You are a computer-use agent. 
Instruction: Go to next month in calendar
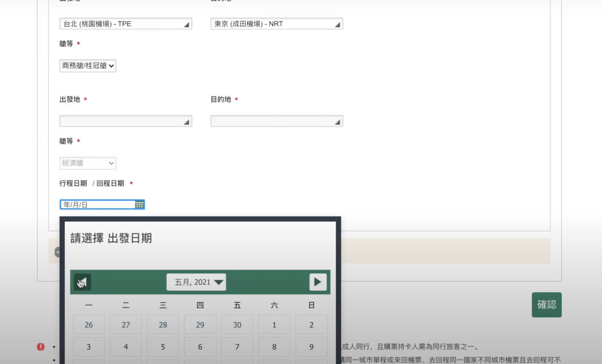(318, 282)
